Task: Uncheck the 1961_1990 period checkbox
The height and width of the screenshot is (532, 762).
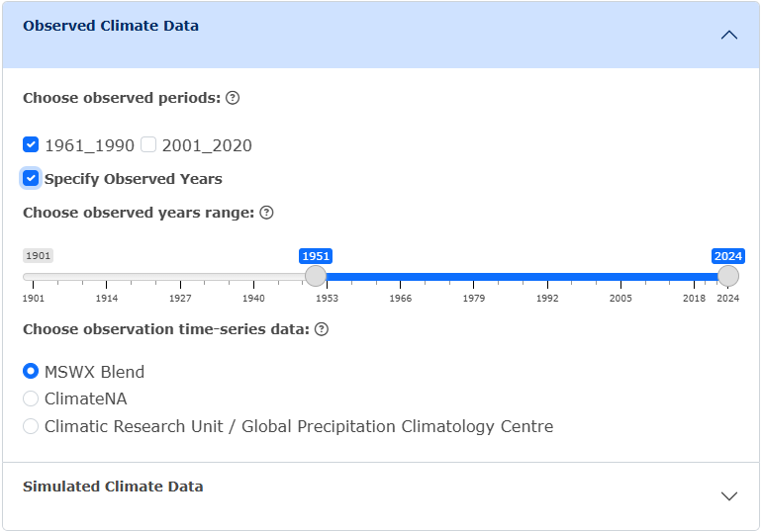Action: 31,144
